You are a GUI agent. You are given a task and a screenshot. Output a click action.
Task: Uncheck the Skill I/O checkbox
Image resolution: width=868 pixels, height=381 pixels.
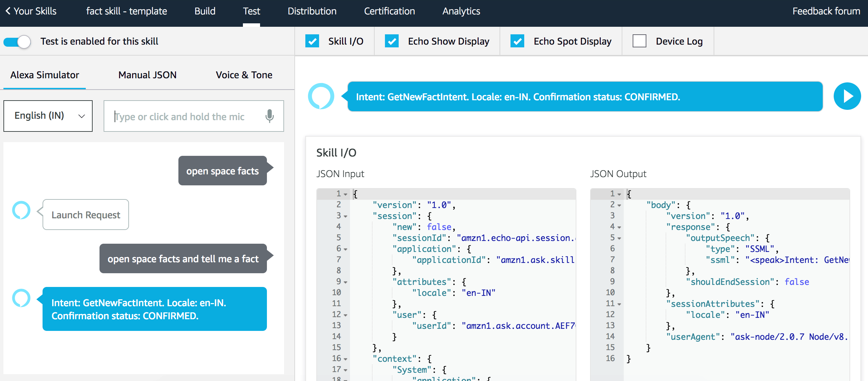coord(312,41)
